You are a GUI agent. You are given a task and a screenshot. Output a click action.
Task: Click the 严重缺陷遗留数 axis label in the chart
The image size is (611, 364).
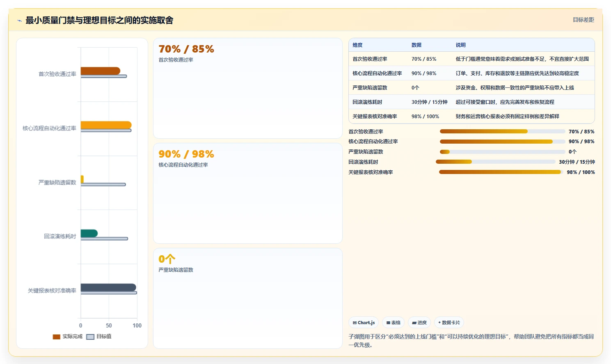coord(57,182)
